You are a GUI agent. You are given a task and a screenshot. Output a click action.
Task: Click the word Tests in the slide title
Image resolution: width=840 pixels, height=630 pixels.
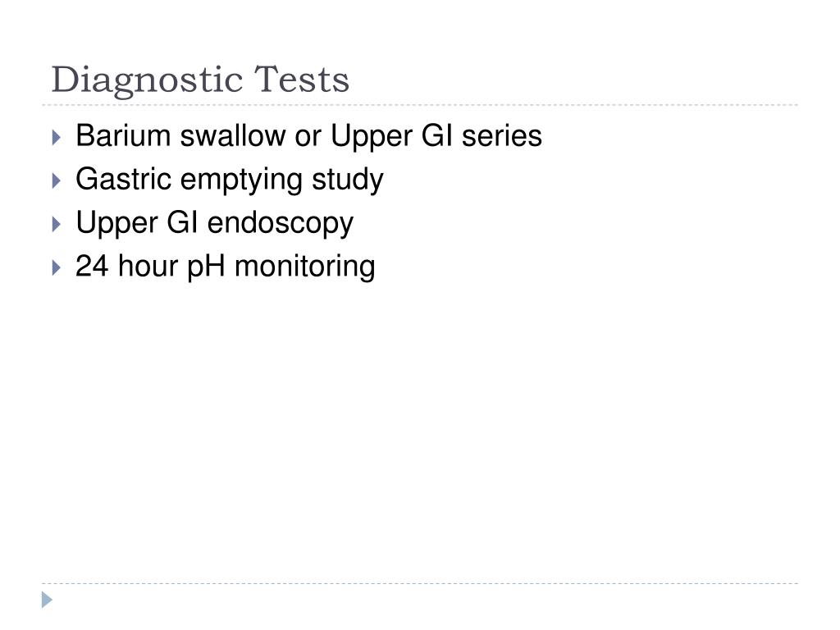point(302,80)
